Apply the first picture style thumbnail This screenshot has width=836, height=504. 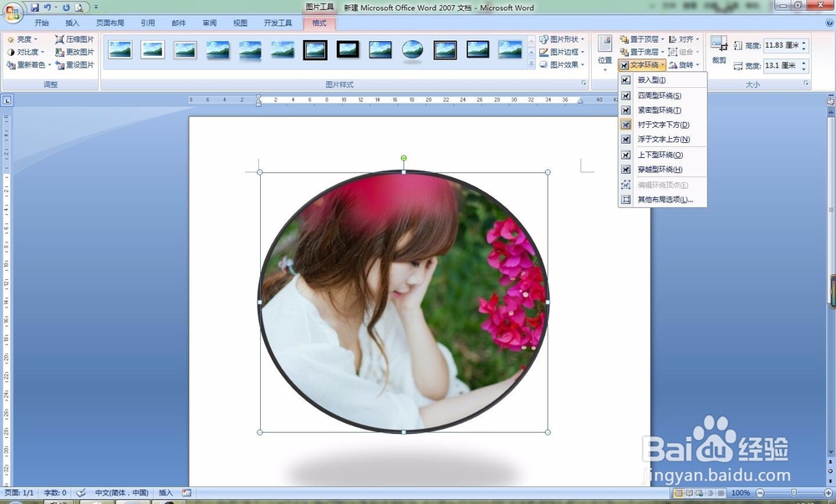click(x=120, y=49)
